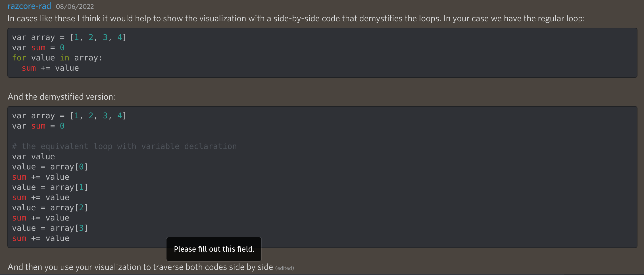Screen dimensions: 644x275
Task: Select the 'value = array[2]' line
Action: point(50,207)
